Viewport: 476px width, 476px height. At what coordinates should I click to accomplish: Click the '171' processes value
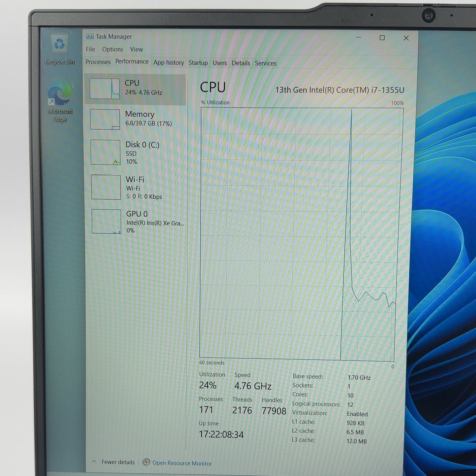coord(206,409)
